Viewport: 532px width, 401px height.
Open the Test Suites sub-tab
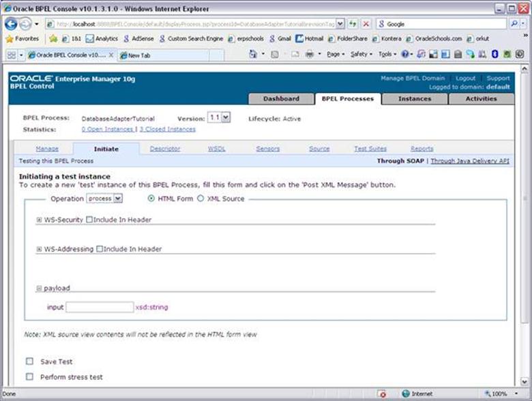point(370,149)
